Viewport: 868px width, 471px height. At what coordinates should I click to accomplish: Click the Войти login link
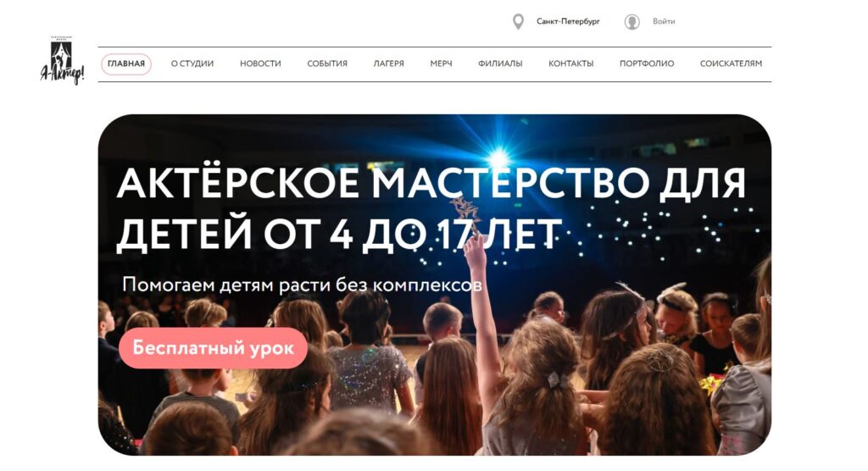[664, 21]
